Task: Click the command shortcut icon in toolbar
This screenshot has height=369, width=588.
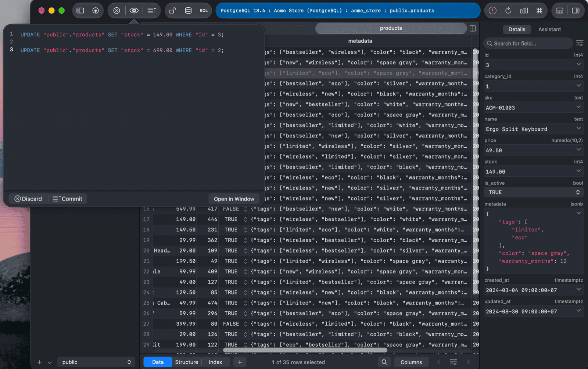Action: tap(539, 11)
